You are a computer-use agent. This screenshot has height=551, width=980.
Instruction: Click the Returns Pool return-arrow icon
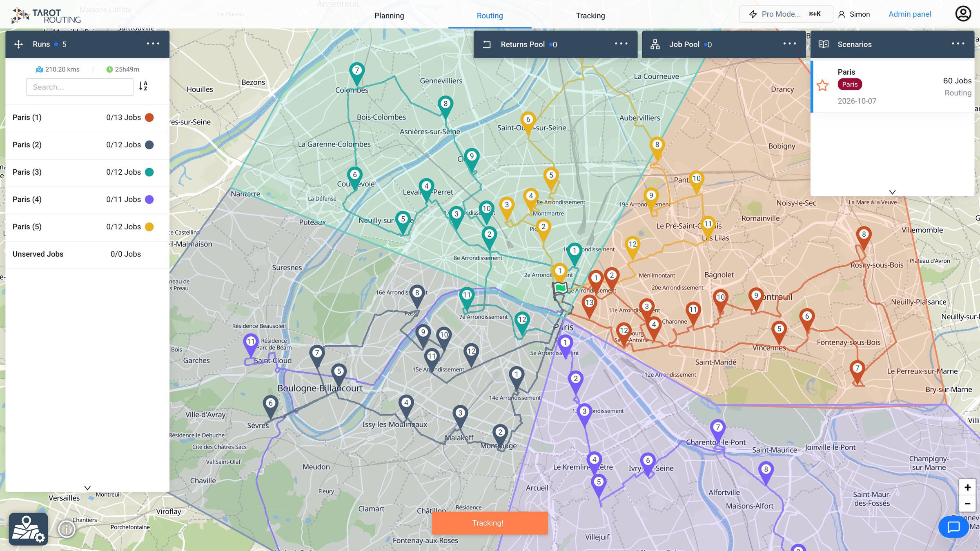tap(487, 44)
